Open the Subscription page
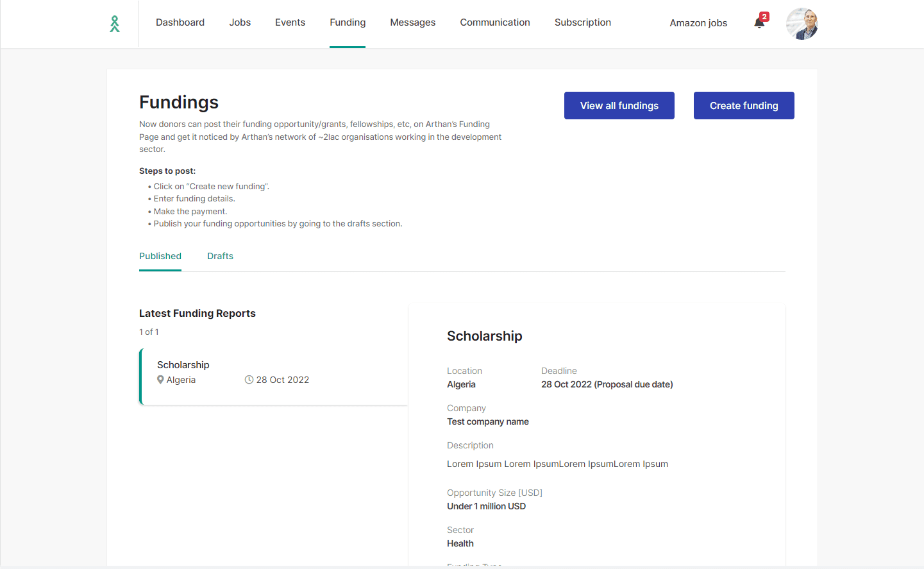 coord(582,22)
